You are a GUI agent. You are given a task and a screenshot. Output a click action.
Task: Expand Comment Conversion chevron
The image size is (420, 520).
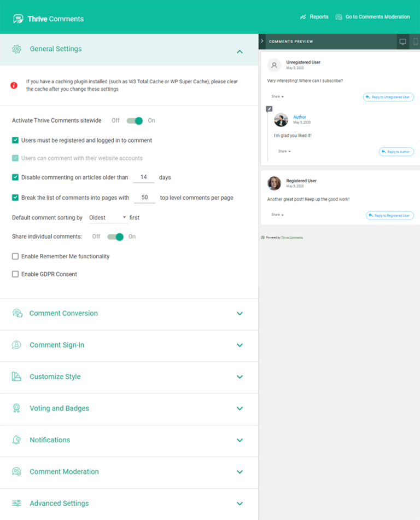click(x=240, y=314)
